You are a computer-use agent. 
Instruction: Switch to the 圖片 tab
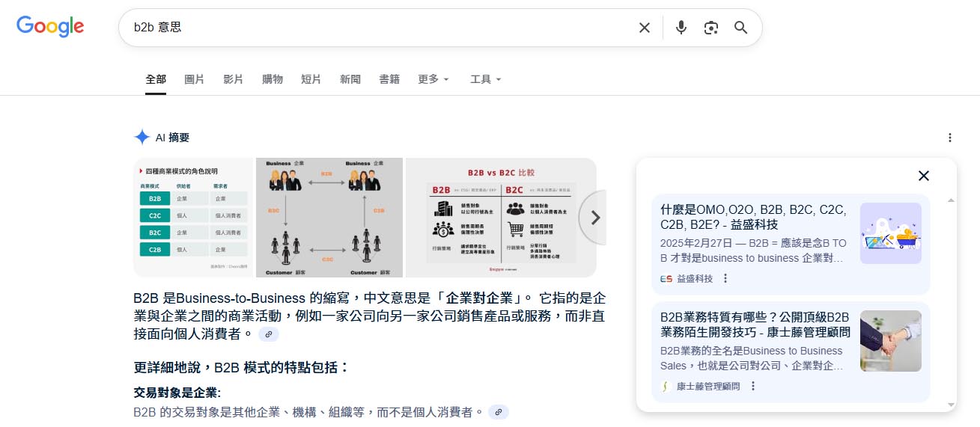(194, 79)
